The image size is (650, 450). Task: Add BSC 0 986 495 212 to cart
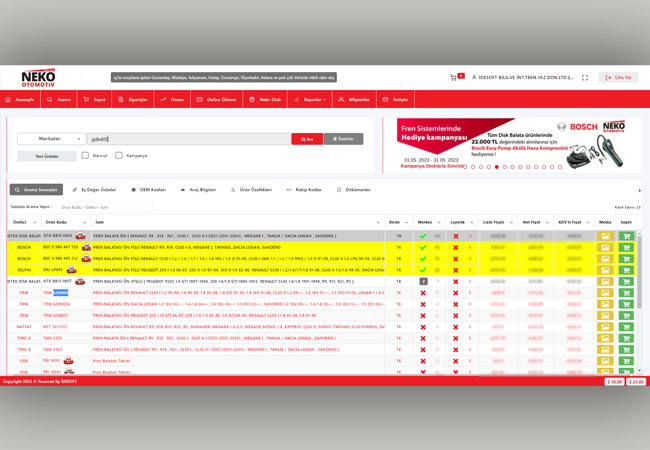(626, 259)
